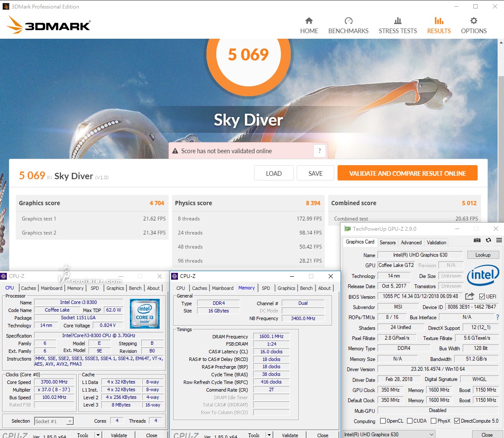Click the Intel logo in GPU-Z
This screenshot has height=438, width=504.
[483, 275]
